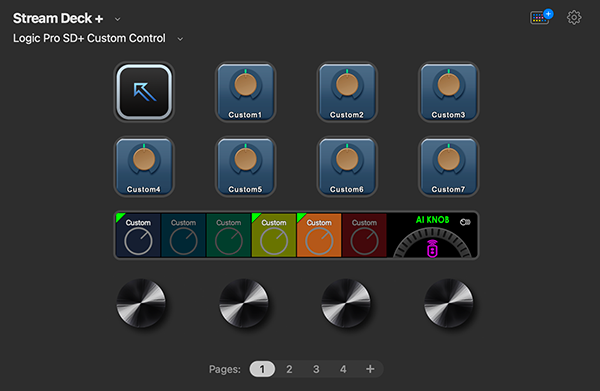Image resolution: width=600 pixels, height=391 pixels.
Task: Click the third dial knob
Action: [x=346, y=303]
